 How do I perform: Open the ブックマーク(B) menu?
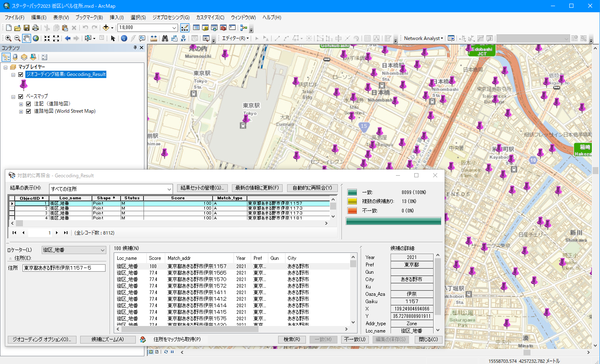coord(89,18)
